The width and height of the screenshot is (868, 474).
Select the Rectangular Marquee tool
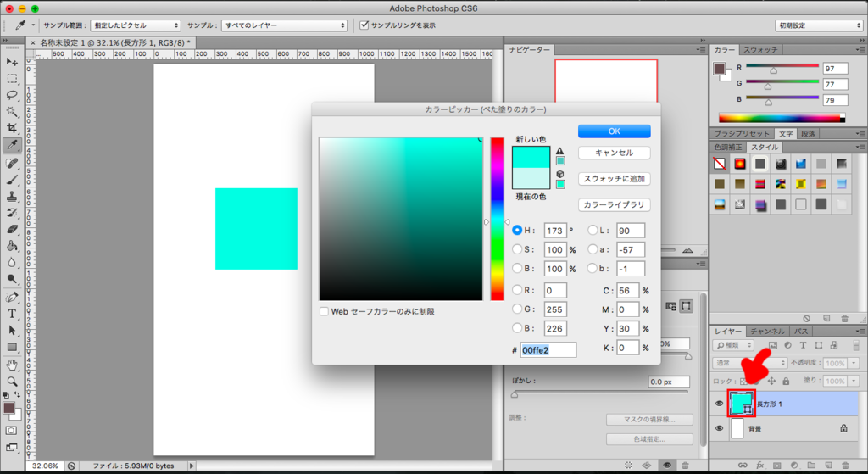[x=12, y=79]
